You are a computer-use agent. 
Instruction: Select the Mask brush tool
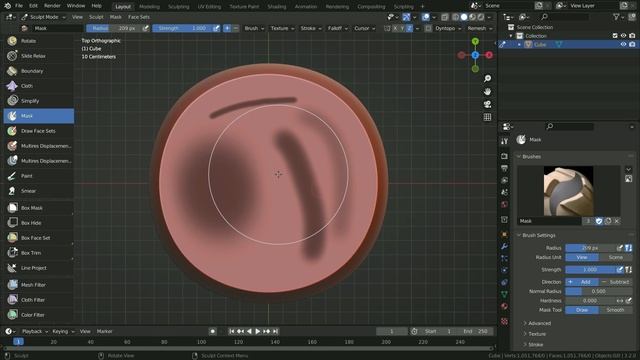39,116
